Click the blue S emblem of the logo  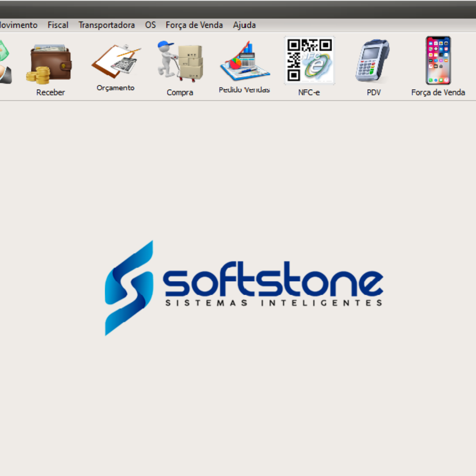coord(129,288)
